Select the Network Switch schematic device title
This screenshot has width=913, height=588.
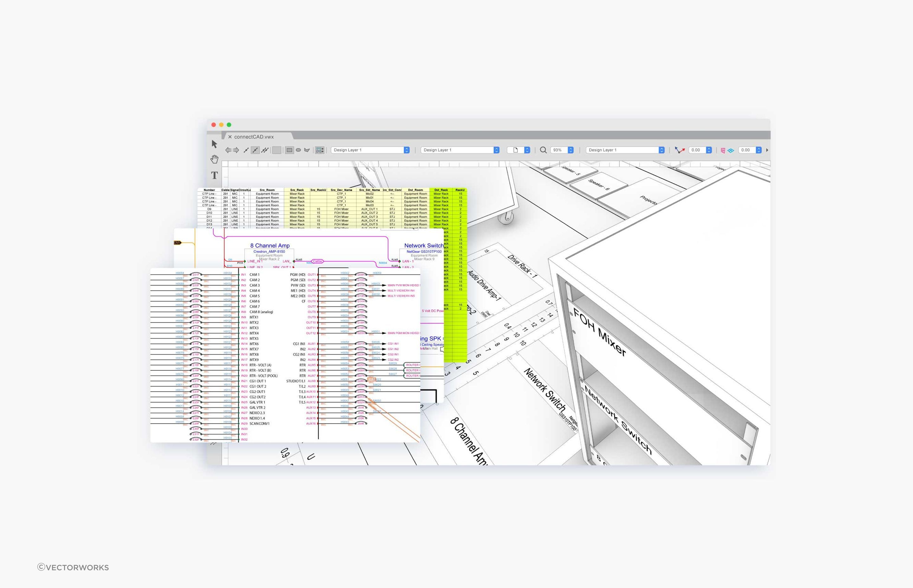424,246
